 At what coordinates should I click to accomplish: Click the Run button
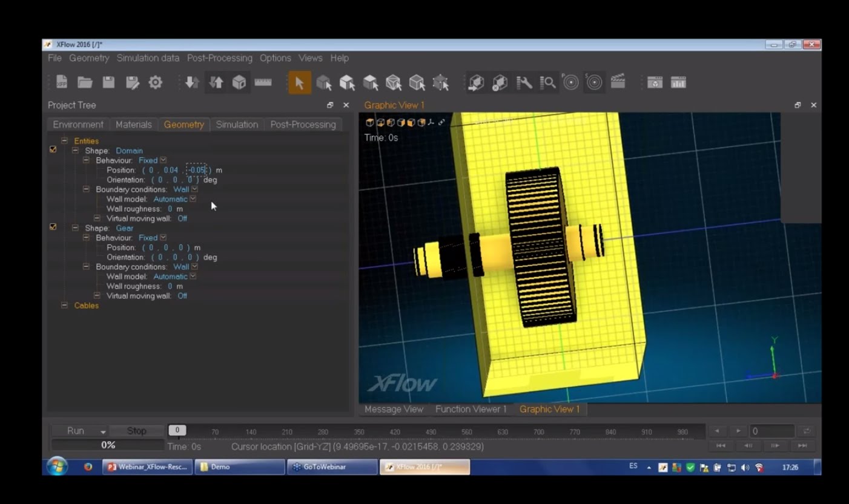click(x=76, y=431)
